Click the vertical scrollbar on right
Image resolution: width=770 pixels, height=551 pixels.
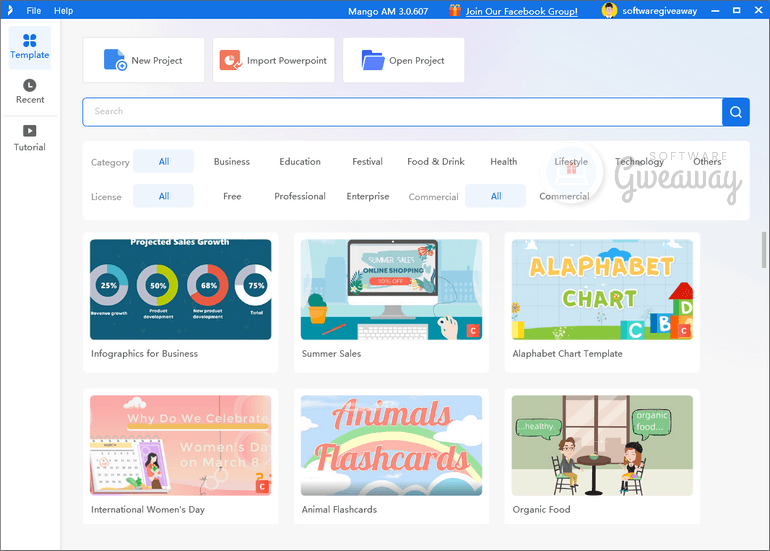pos(764,246)
